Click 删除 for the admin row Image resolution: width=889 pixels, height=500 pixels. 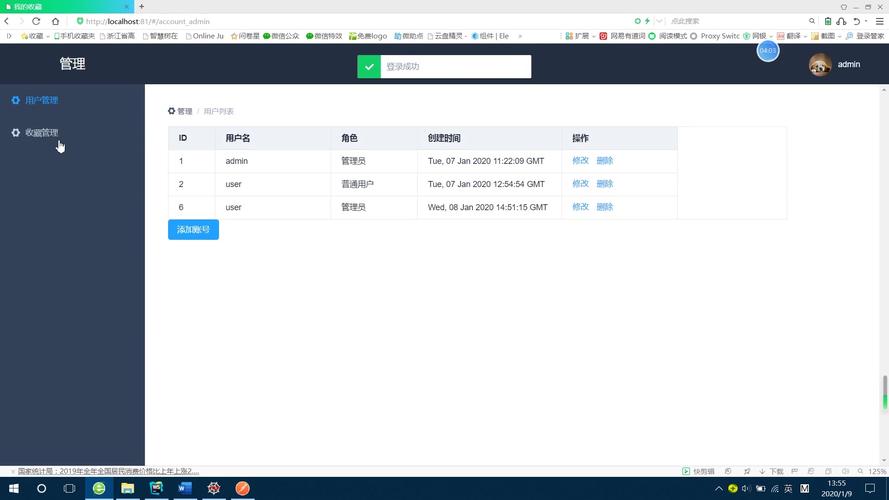point(605,160)
